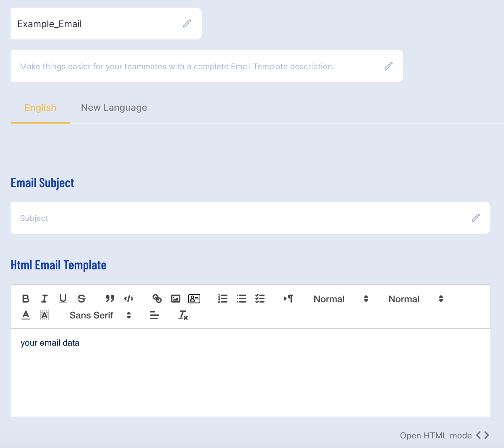Insert an image into the template
Viewport: 504px width, 448px height.
point(175,299)
